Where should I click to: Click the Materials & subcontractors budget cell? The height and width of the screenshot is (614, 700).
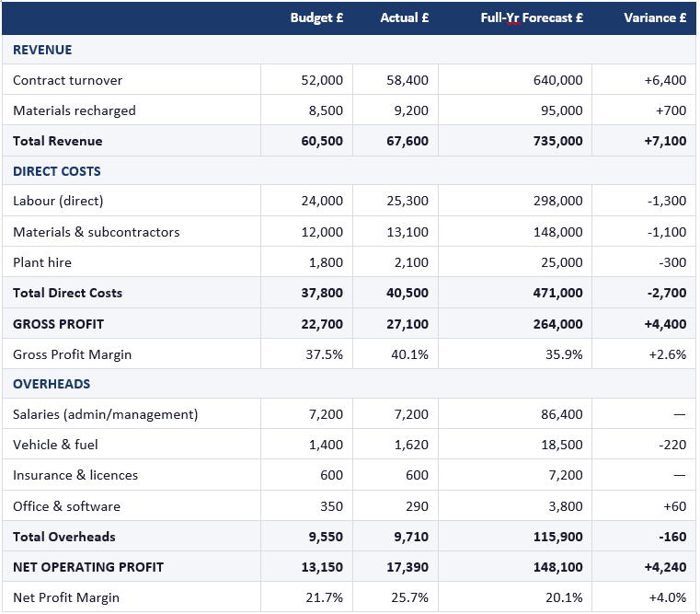click(322, 232)
